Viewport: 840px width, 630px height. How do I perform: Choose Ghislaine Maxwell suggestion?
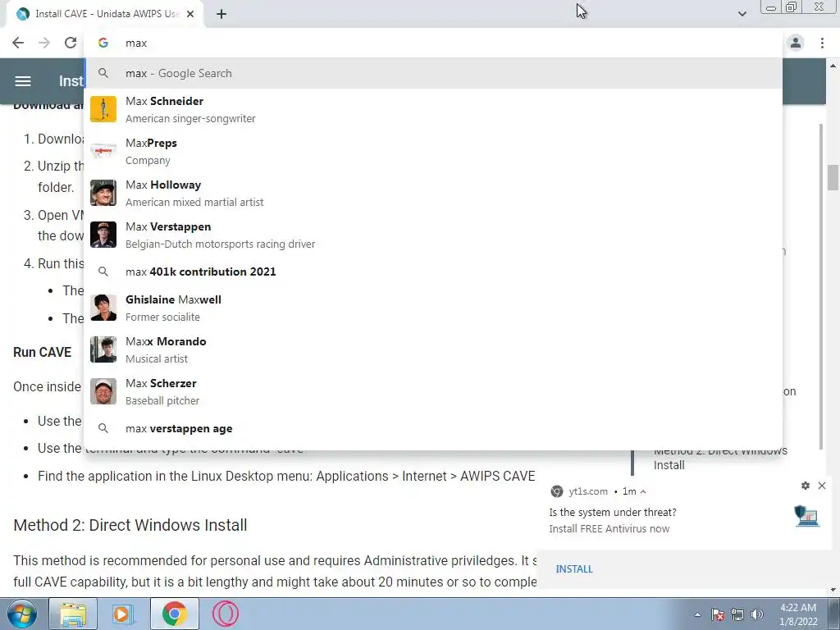point(433,308)
